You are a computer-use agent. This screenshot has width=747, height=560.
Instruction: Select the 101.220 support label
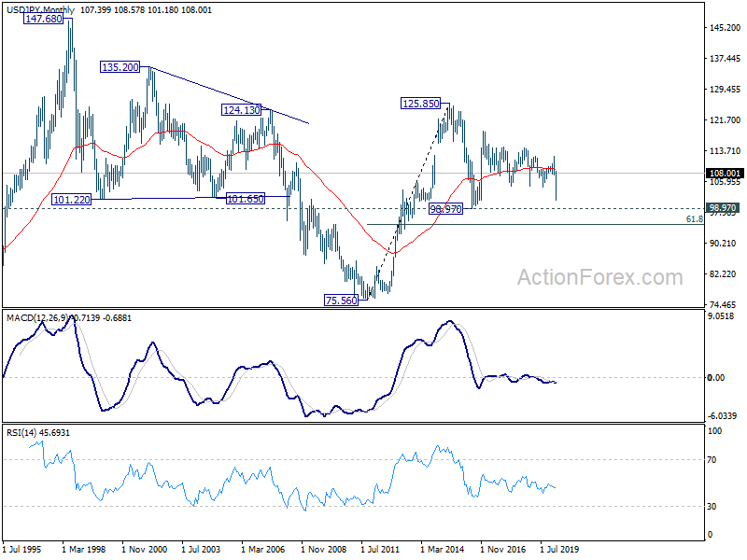tap(72, 200)
